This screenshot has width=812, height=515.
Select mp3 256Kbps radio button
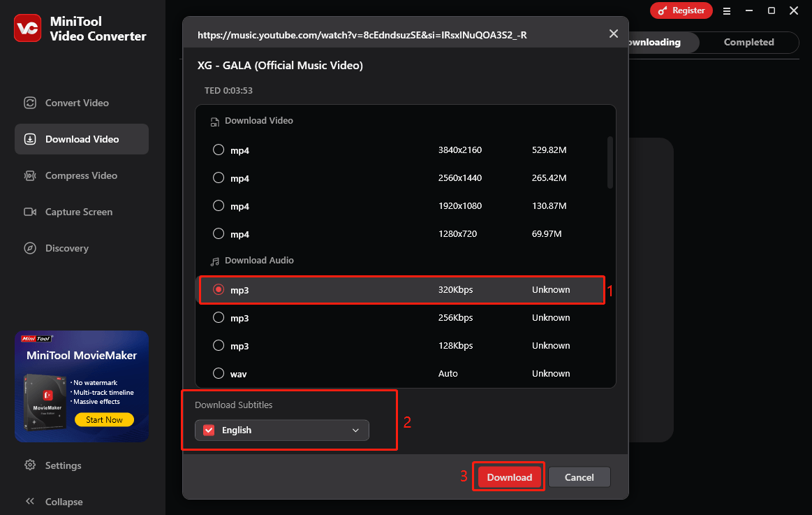[x=219, y=318]
